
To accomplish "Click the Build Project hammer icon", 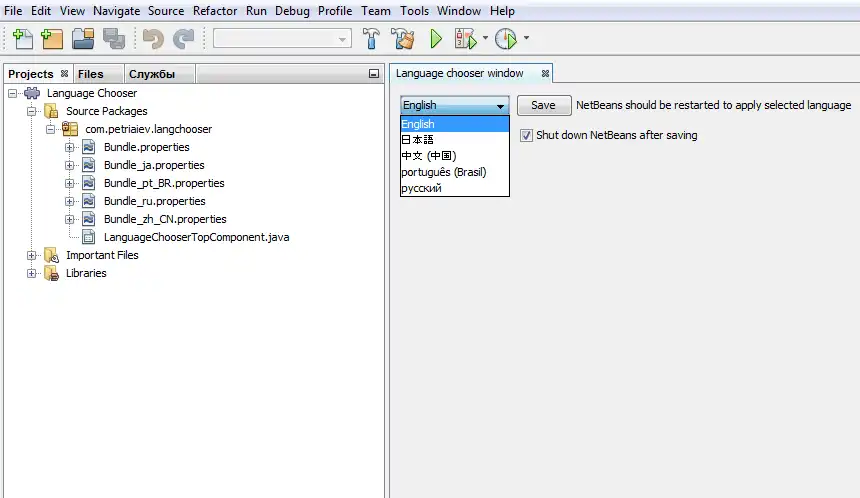I will [x=371, y=39].
